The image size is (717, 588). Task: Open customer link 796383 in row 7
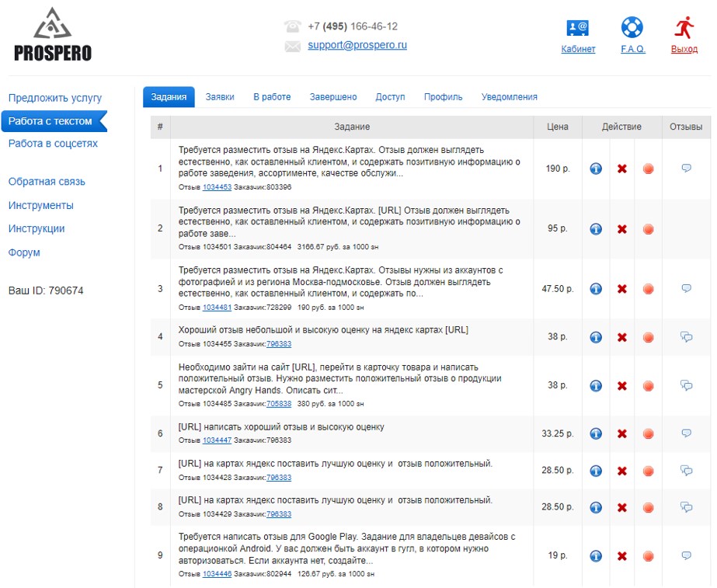[x=279, y=478]
